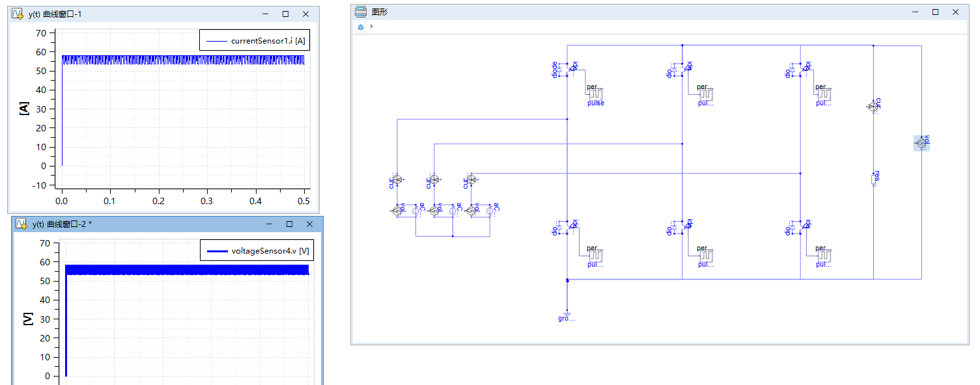Maximize the 图形 diagram window
This screenshot has height=385, width=980.
pos(935,12)
